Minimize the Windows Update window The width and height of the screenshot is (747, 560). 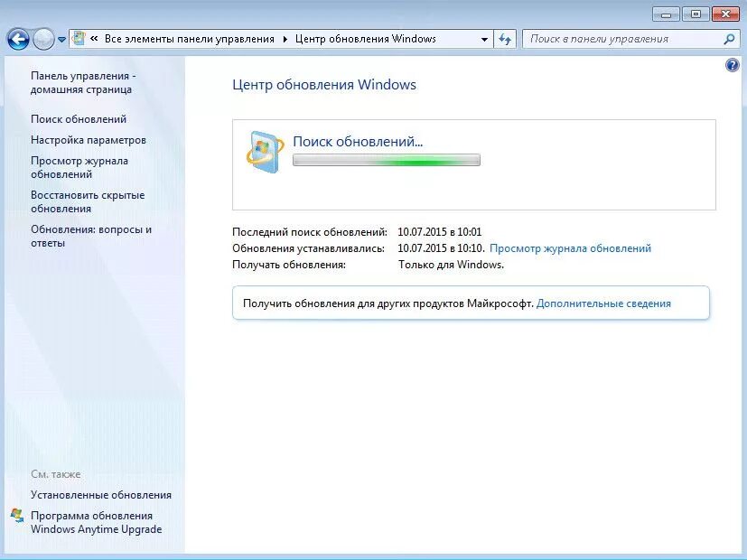[x=666, y=14]
